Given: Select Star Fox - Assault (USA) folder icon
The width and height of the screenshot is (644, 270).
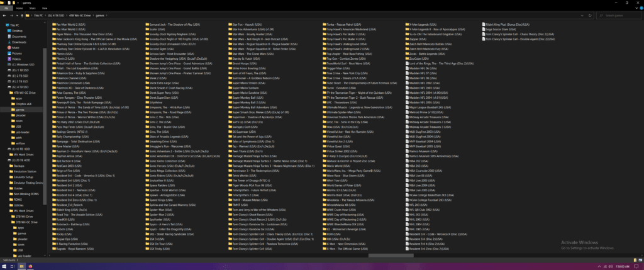Looking at the screenshot, I should [230, 25].
